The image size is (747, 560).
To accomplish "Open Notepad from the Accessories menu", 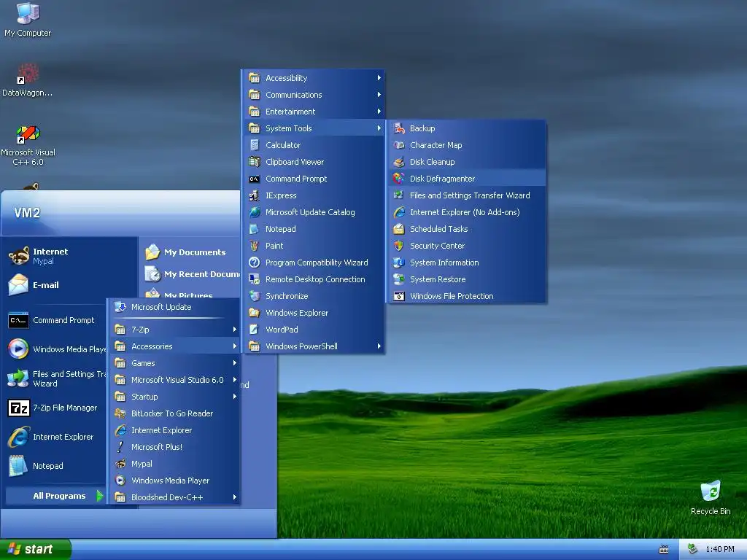I will (314, 229).
